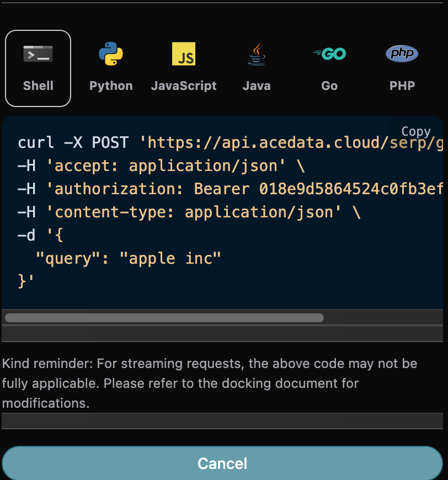Click the "query": "apple inc" code line
Image resolution: width=448 pixels, height=480 pixels.
coord(128,259)
